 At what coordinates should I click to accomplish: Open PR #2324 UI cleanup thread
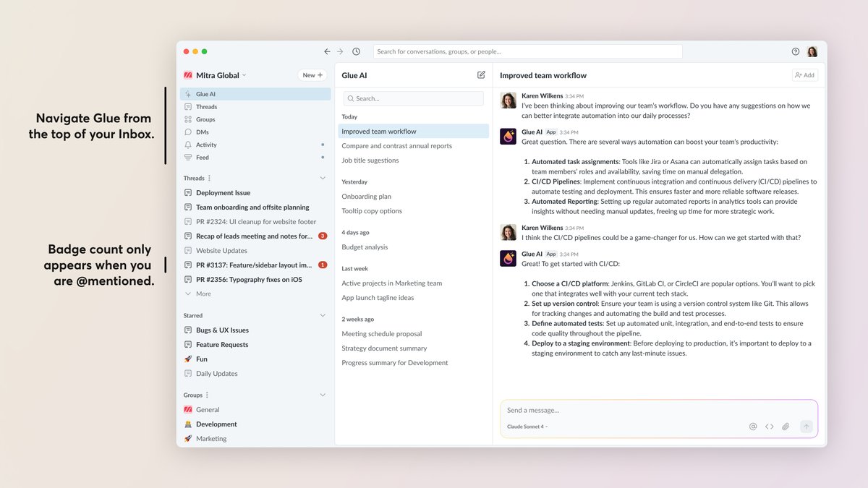click(255, 222)
